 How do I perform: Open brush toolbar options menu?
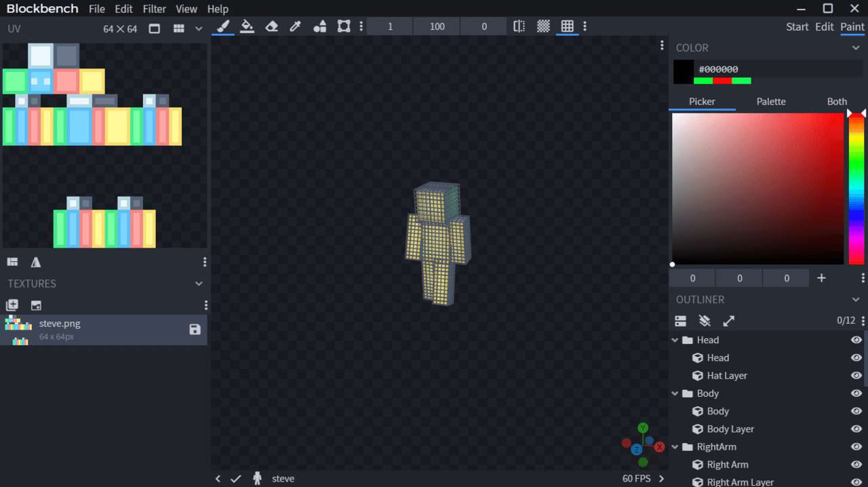coord(361,26)
